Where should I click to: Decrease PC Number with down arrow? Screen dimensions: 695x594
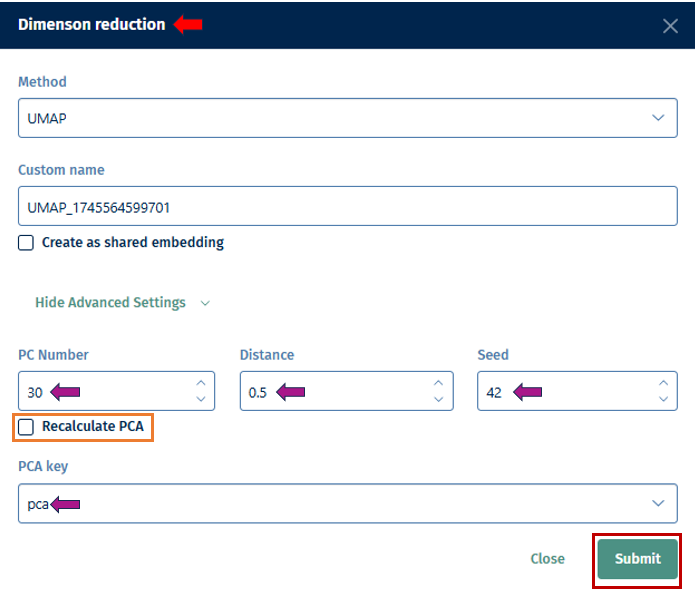(200, 400)
